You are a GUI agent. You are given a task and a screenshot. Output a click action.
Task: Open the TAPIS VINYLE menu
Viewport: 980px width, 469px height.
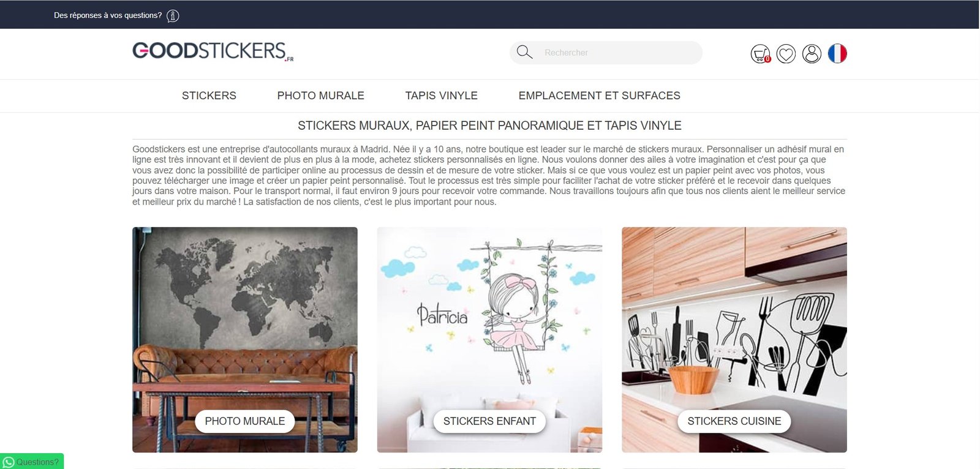(x=441, y=96)
